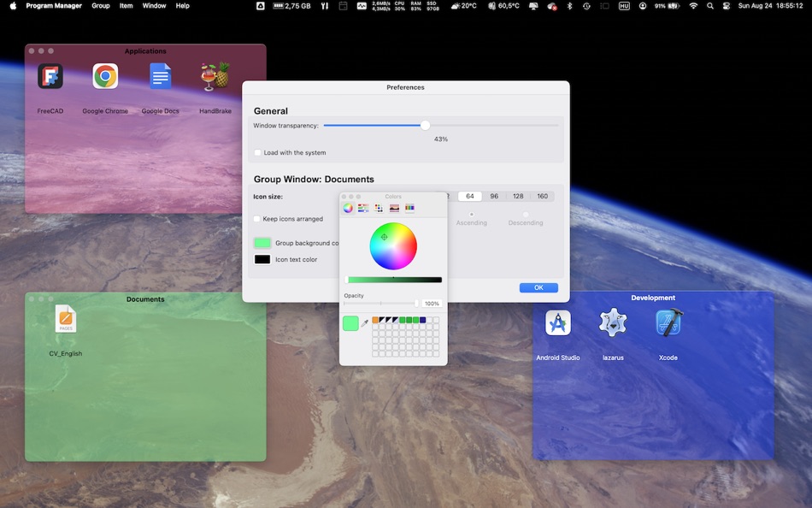The height and width of the screenshot is (508, 812).
Task: Select CV_English file in Documents group
Action: pyautogui.click(x=66, y=318)
